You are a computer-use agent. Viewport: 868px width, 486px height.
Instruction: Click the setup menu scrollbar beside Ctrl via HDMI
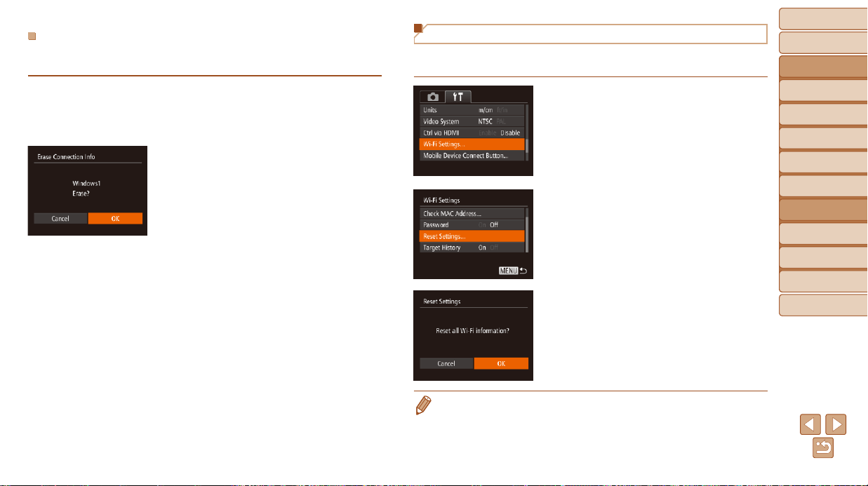(526, 133)
